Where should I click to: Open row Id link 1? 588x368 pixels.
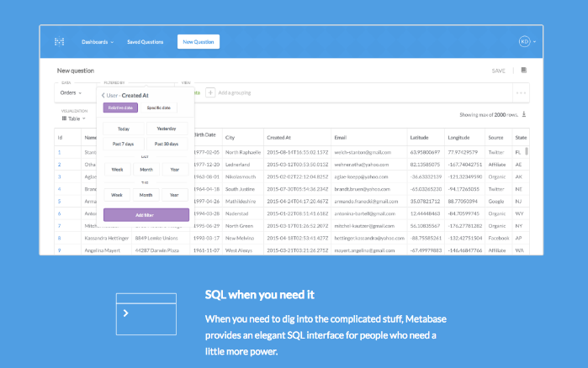(59, 152)
